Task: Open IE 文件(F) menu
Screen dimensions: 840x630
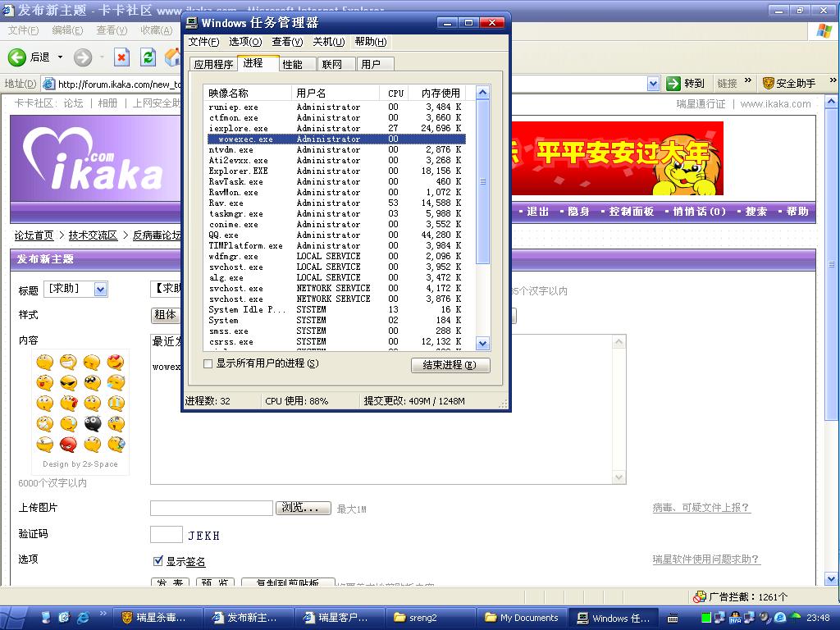Action: (23, 30)
